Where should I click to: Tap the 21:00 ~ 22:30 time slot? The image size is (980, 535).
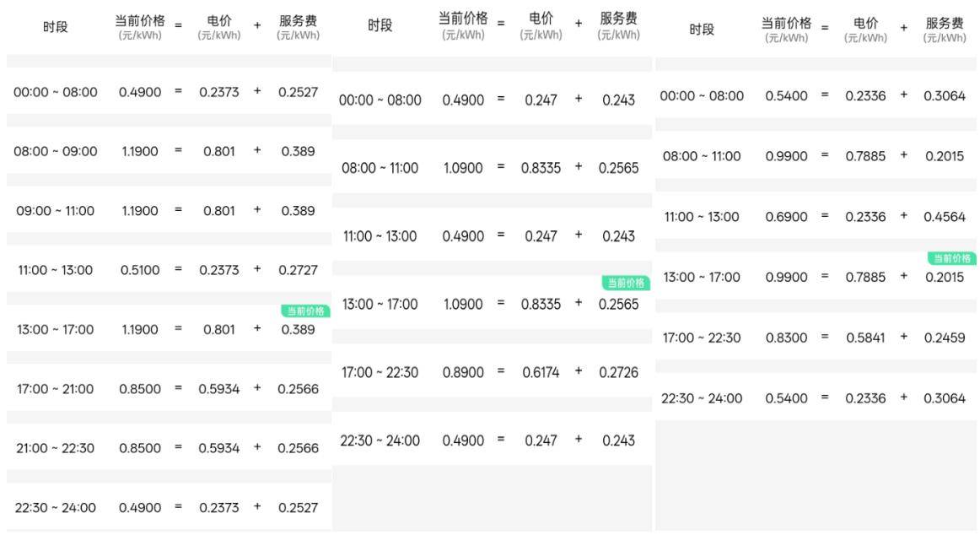pos(56,448)
